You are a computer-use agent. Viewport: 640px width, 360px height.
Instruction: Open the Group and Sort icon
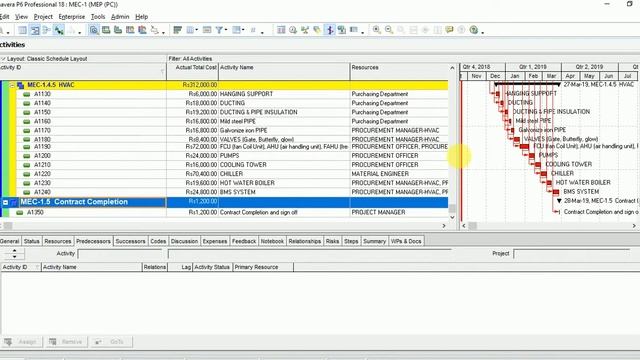178,30
